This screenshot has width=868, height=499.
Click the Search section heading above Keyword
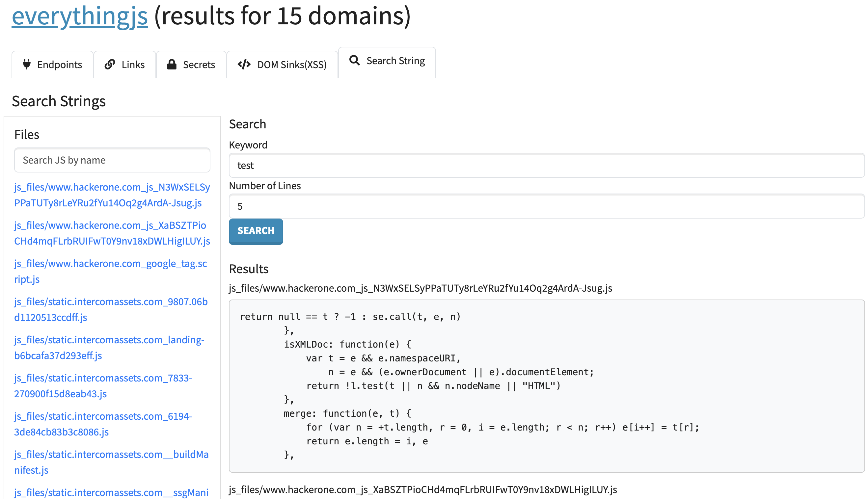pyautogui.click(x=248, y=124)
